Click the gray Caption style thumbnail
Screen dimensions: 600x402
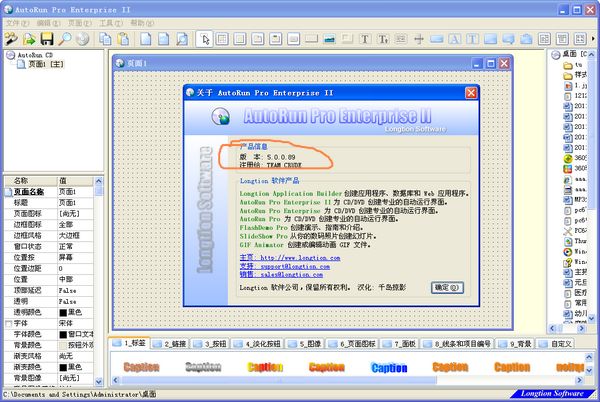203,367
